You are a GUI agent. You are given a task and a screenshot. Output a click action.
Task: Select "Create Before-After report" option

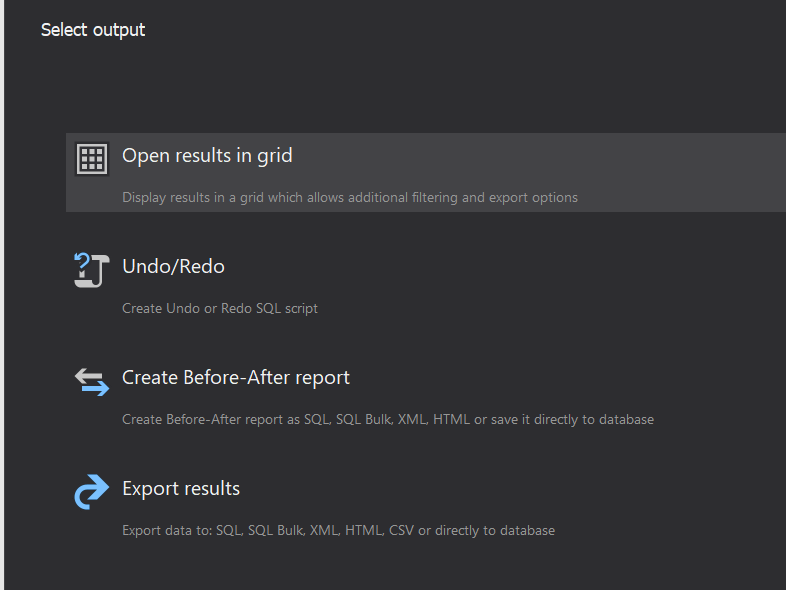pos(236,377)
